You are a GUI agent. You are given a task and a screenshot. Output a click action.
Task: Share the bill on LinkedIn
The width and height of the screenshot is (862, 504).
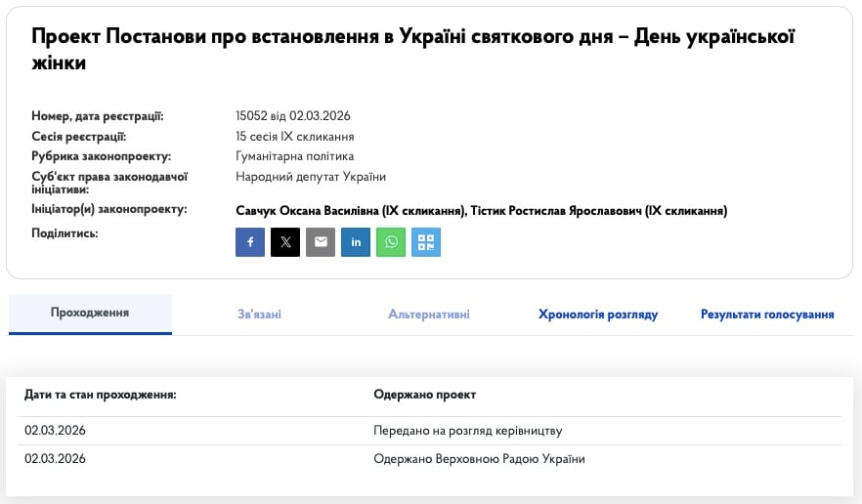356,242
